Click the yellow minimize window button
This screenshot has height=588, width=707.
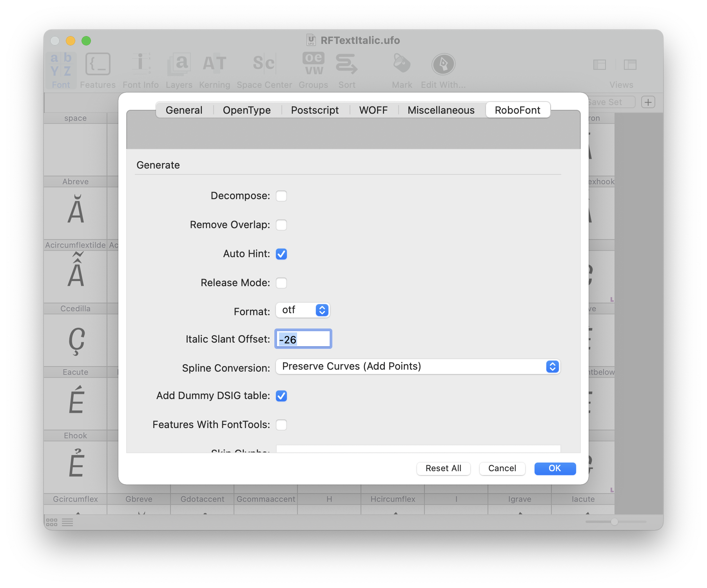tap(71, 41)
